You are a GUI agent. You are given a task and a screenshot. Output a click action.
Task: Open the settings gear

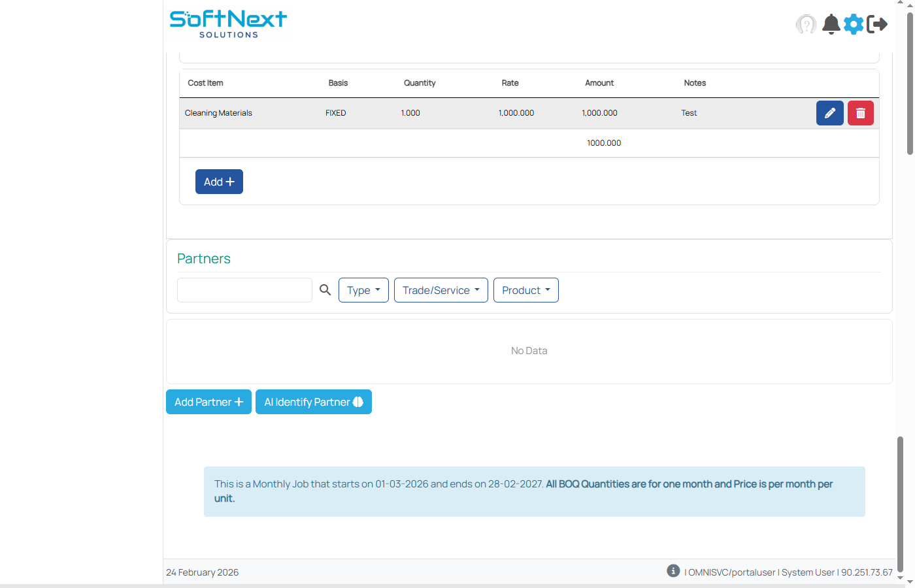[x=854, y=24]
